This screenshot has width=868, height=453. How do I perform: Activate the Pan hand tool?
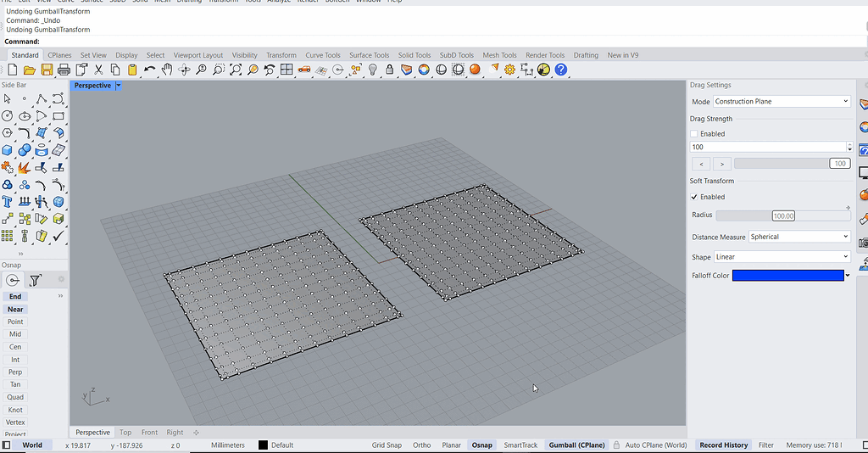(167, 70)
